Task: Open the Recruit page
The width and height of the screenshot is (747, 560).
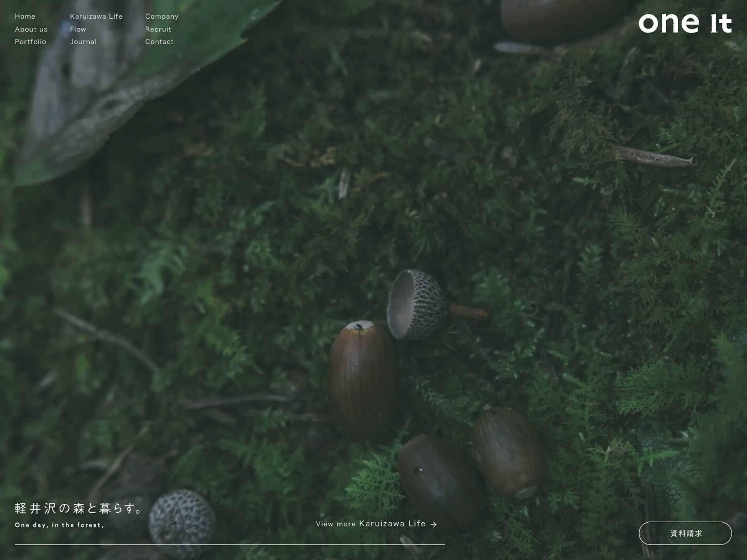Action: pos(158,29)
